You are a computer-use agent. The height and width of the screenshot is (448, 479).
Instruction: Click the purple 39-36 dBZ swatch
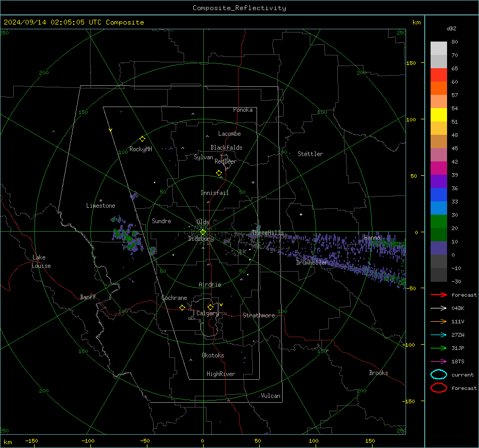[439, 182]
